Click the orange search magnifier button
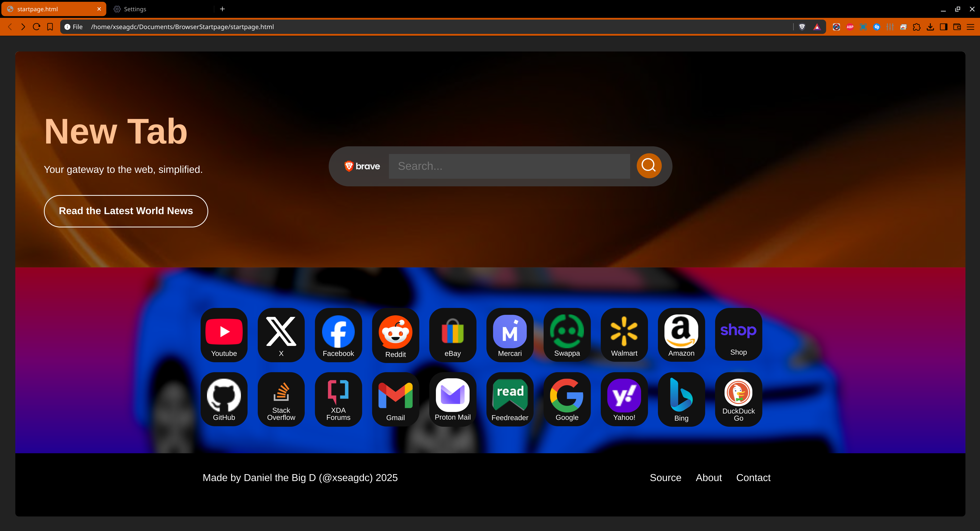Viewport: 980px width, 531px height. click(648, 166)
